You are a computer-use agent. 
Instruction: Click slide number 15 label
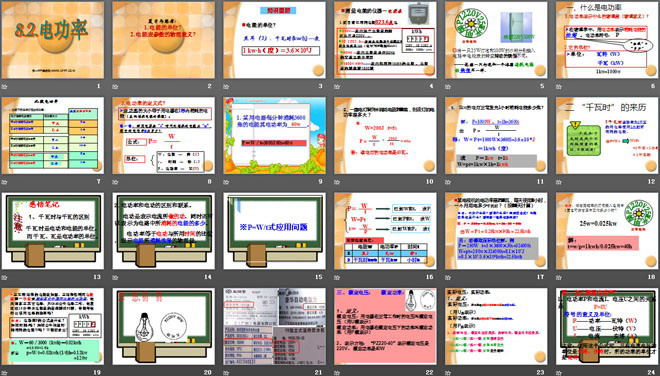[x=319, y=277]
